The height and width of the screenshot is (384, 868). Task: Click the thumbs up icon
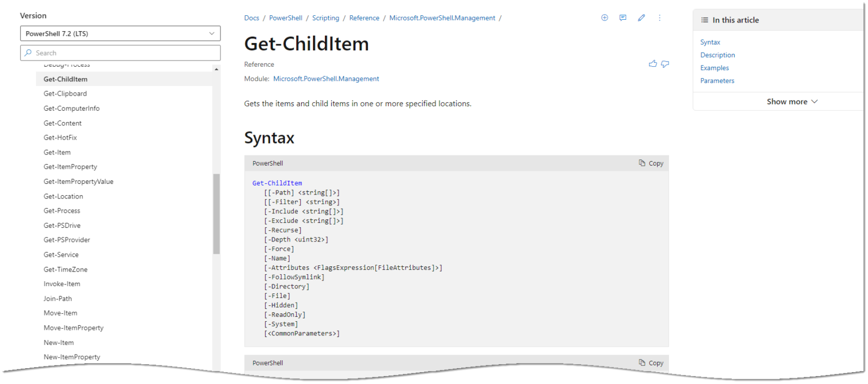point(653,63)
